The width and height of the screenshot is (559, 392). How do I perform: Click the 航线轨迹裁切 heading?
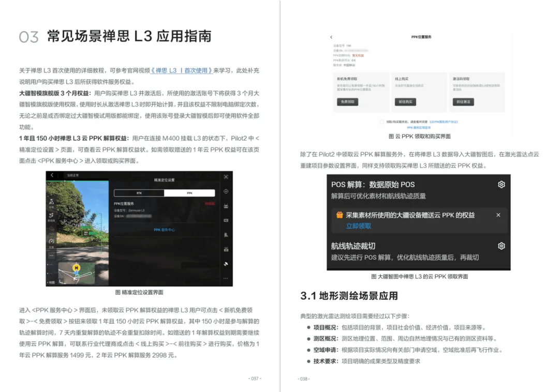(x=353, y=246)
